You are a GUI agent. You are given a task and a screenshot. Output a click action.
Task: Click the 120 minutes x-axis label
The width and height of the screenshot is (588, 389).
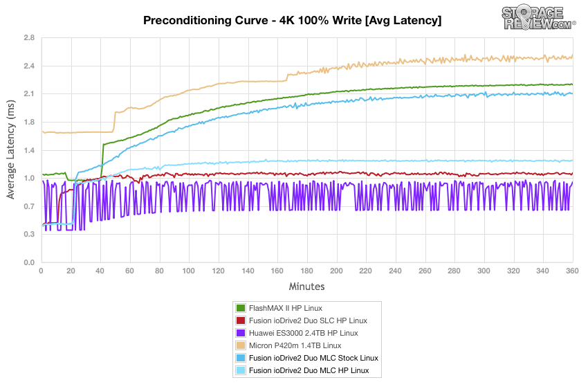pos(218,271)
